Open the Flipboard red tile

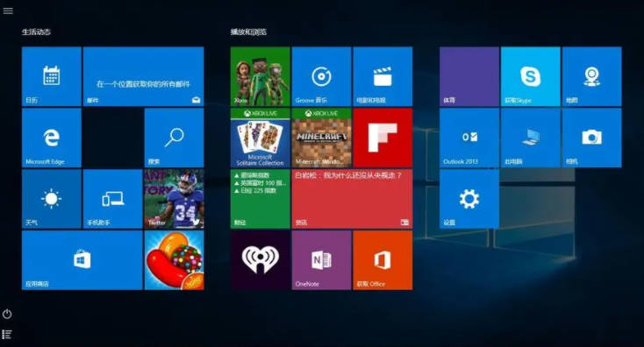point(383,138)
